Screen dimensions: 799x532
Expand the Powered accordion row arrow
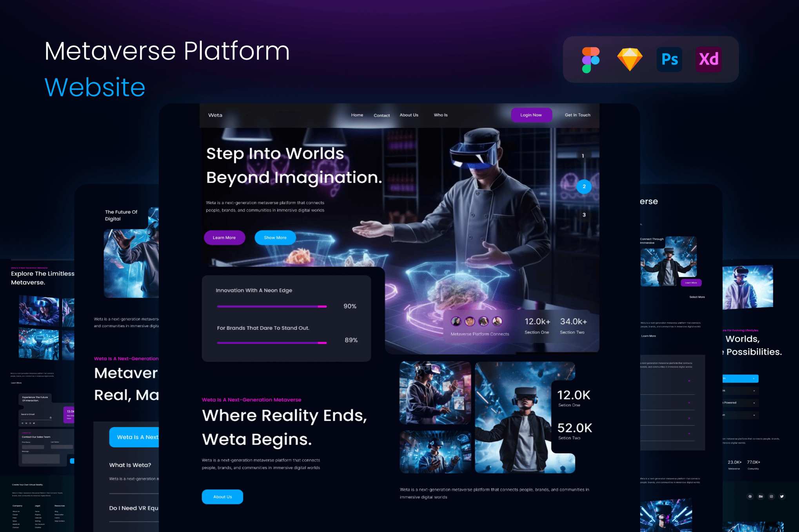[754, 403]
